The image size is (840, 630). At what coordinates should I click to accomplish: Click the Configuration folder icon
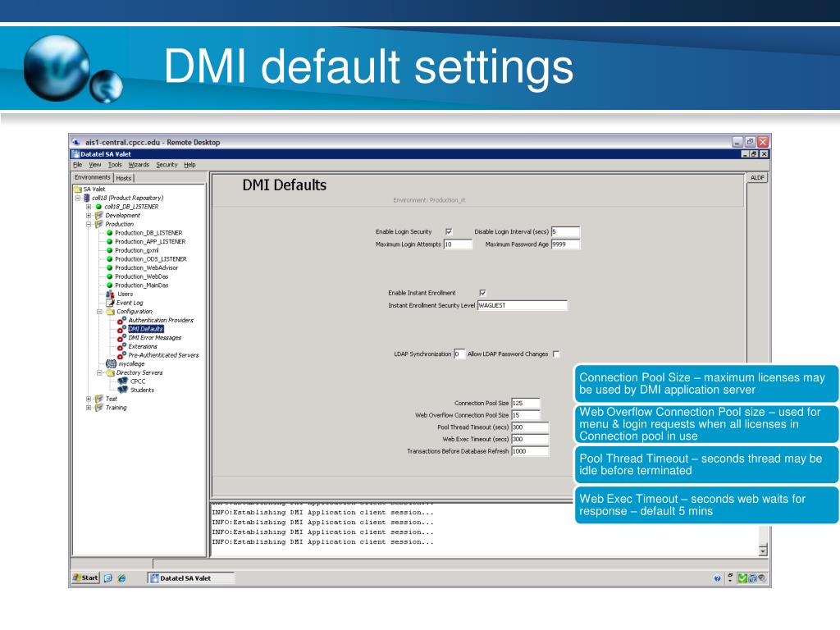point(111,311)
